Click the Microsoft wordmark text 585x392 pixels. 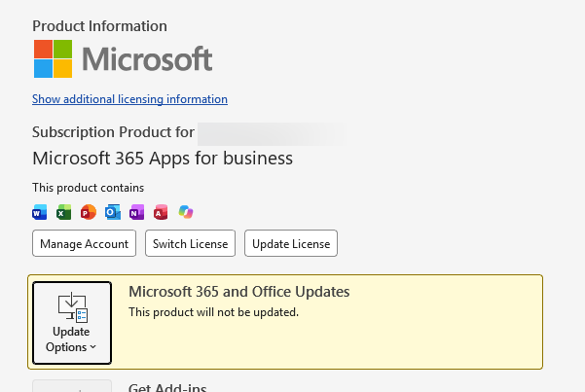(147, 59)
